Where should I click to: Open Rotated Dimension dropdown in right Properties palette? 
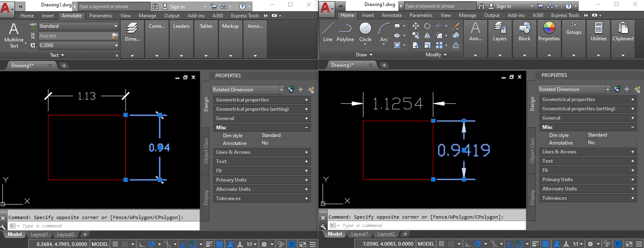coord(574,89)
